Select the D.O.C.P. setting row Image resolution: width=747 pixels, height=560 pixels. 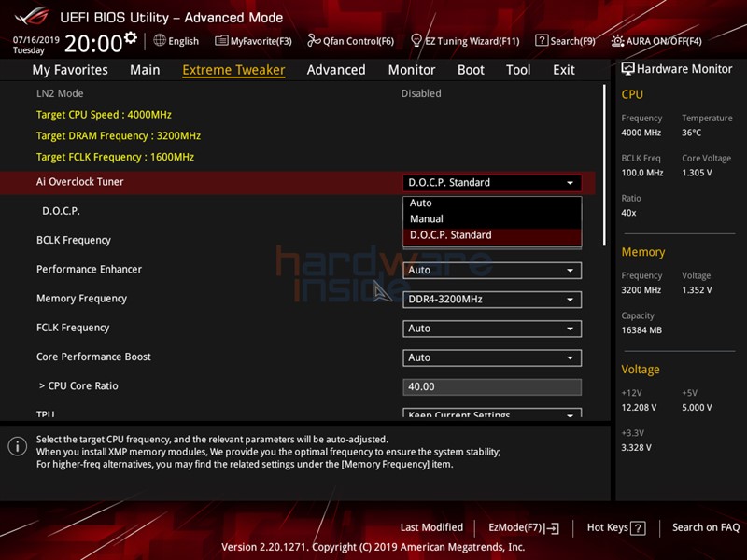tap(298, 211)
